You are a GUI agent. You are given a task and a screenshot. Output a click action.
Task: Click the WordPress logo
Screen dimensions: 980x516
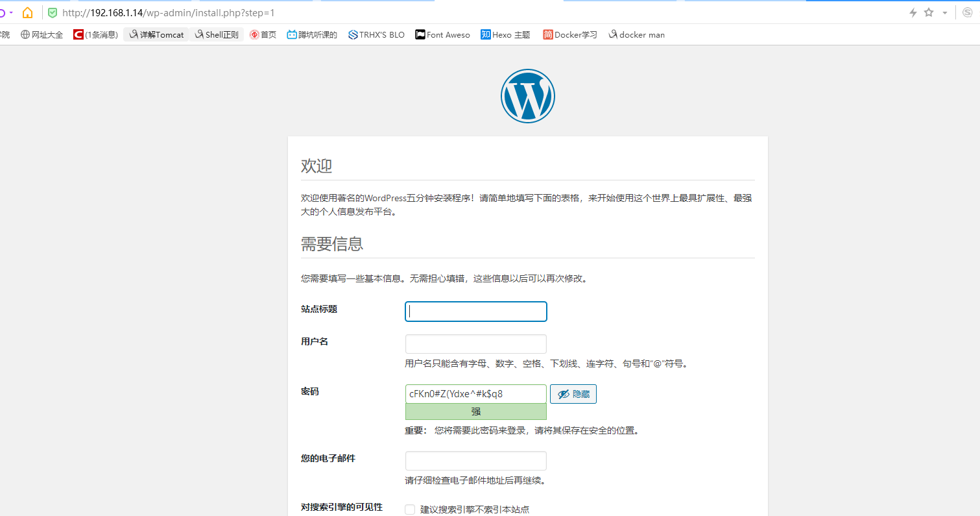(528, 96)
